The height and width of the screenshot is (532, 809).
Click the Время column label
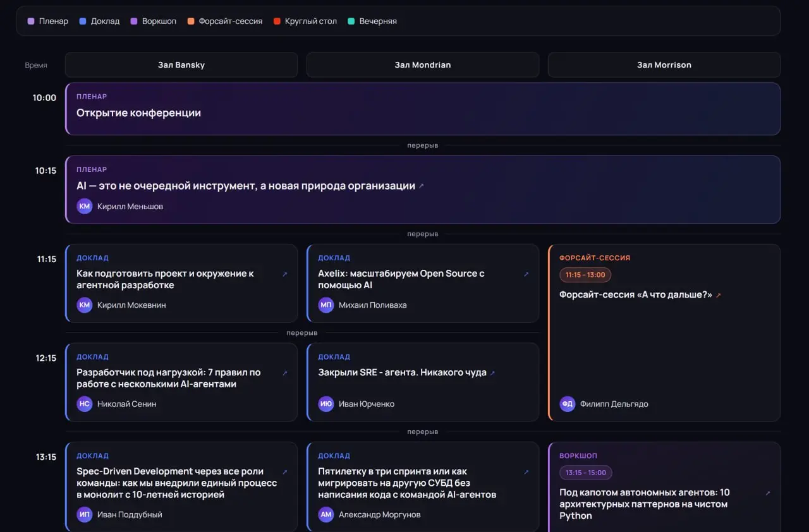(x=36, y=66)
